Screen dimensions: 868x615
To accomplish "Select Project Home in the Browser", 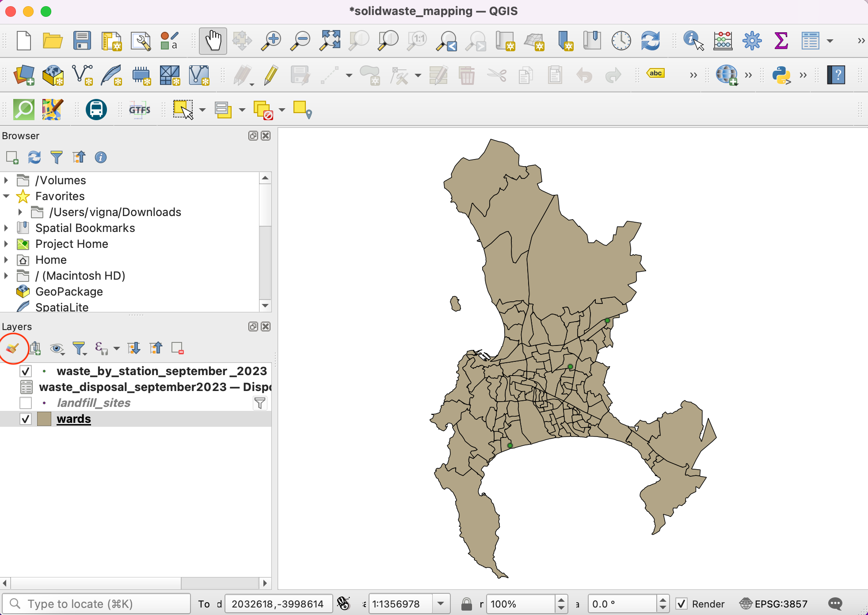I will coord(72,244).
